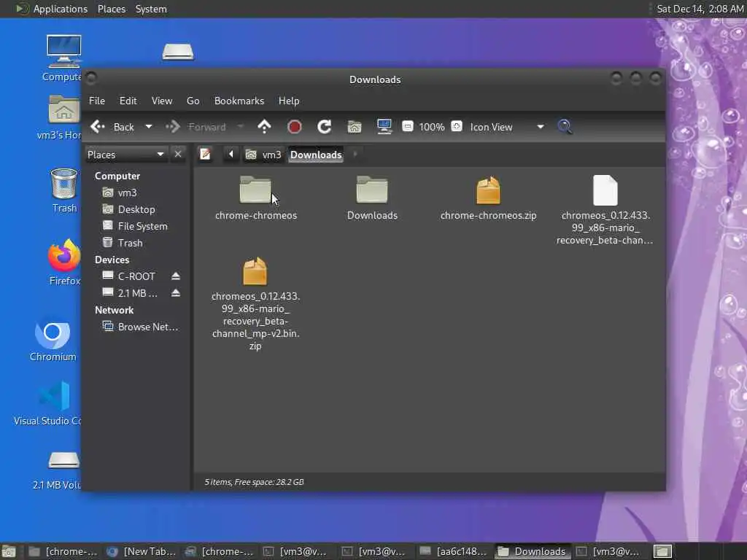Reset zoom by clicking 100%

(x=432, y=127)
